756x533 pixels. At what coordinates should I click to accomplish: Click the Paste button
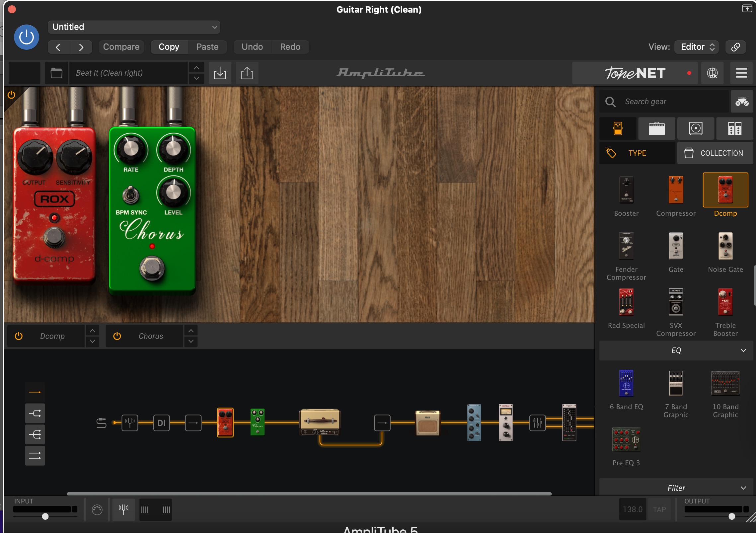(207, 47)
